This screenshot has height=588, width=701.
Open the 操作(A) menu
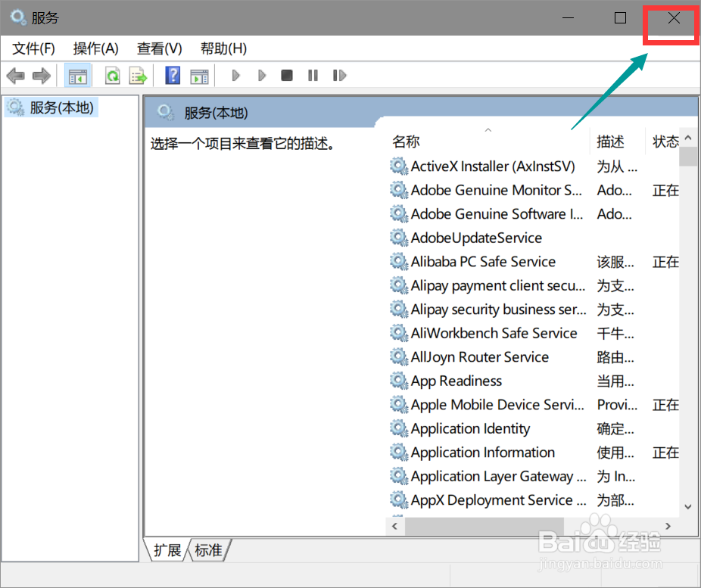coord(95,48)
